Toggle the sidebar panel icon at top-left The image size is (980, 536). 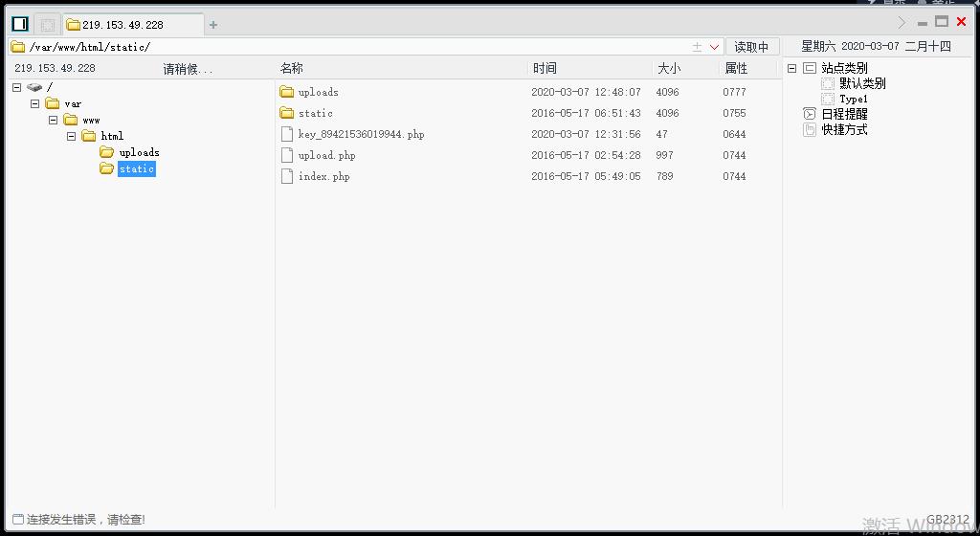pos(20,24)
